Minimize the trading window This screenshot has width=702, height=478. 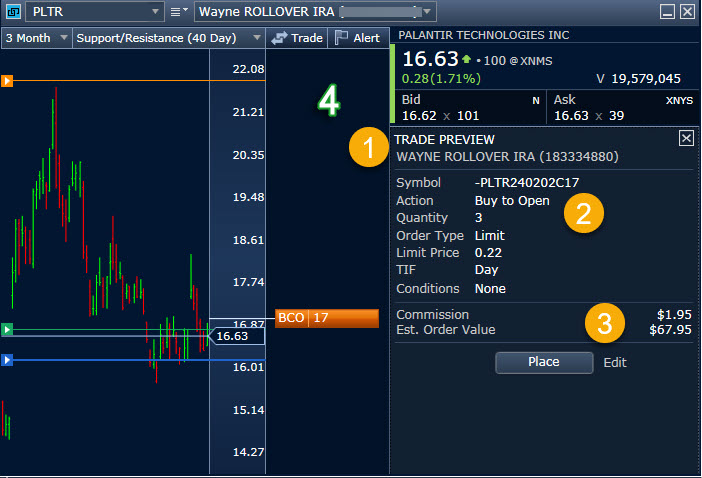[x=668, y=12]
